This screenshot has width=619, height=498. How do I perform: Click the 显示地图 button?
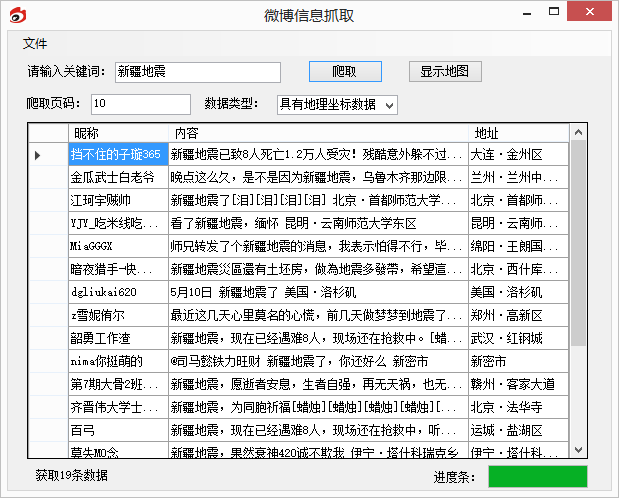click(x=445, y=72)
